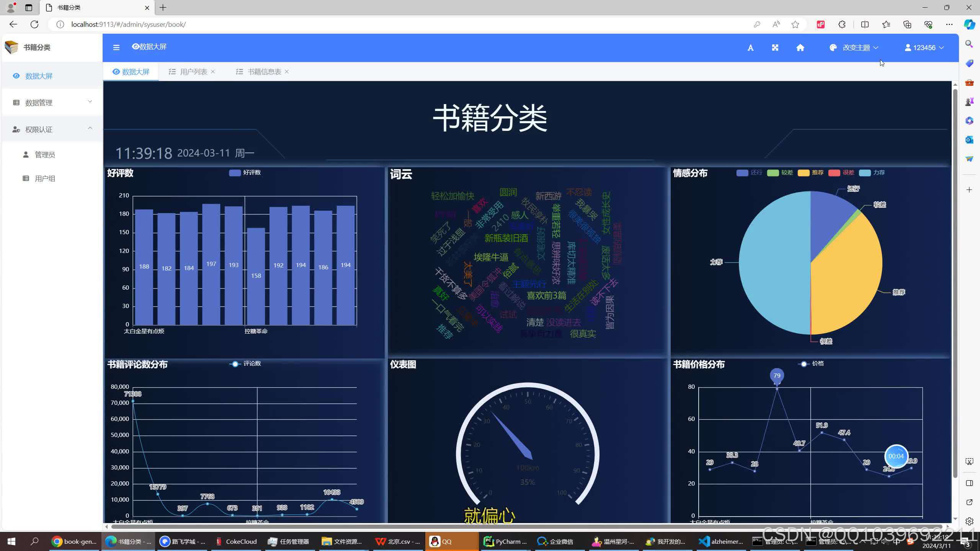
Task: Click the word 喜欢前3篇 in word cloud
Action: click(546, 295)
